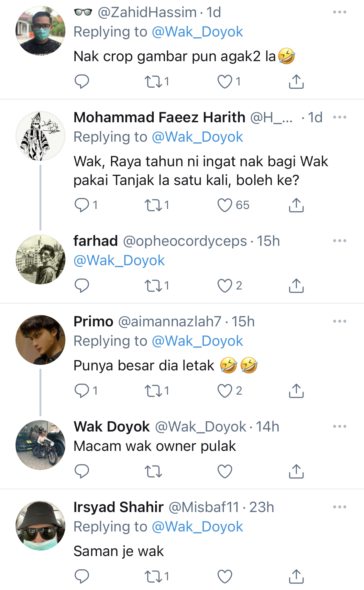364x590 pixels.
Task: Retweet ZahidHassim's crop gambar tweet
Action: tap(153, 82)
